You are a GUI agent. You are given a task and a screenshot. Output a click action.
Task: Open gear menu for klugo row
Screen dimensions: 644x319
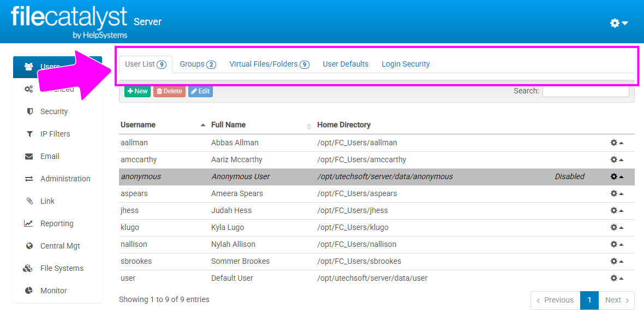coord(617,227)
